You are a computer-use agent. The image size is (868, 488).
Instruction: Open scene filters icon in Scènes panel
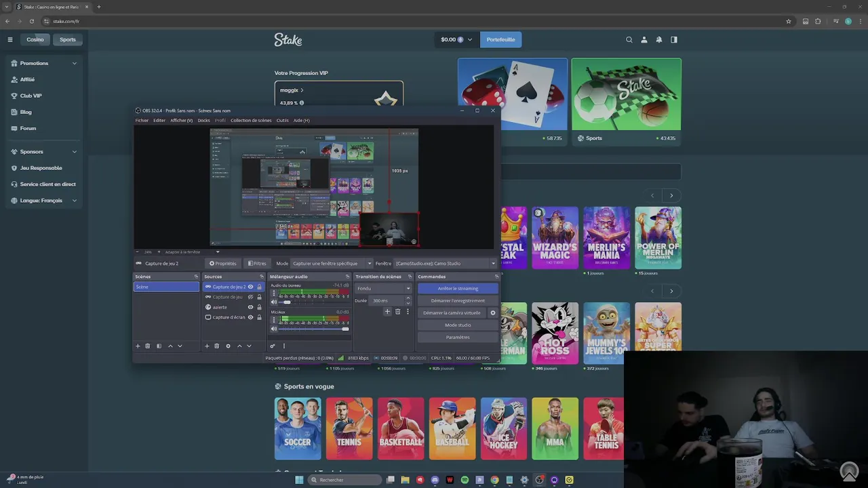(159, 346)
